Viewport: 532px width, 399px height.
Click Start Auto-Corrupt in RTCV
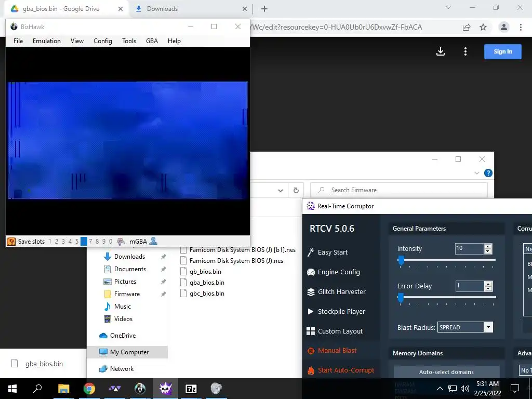pos(340,370)
